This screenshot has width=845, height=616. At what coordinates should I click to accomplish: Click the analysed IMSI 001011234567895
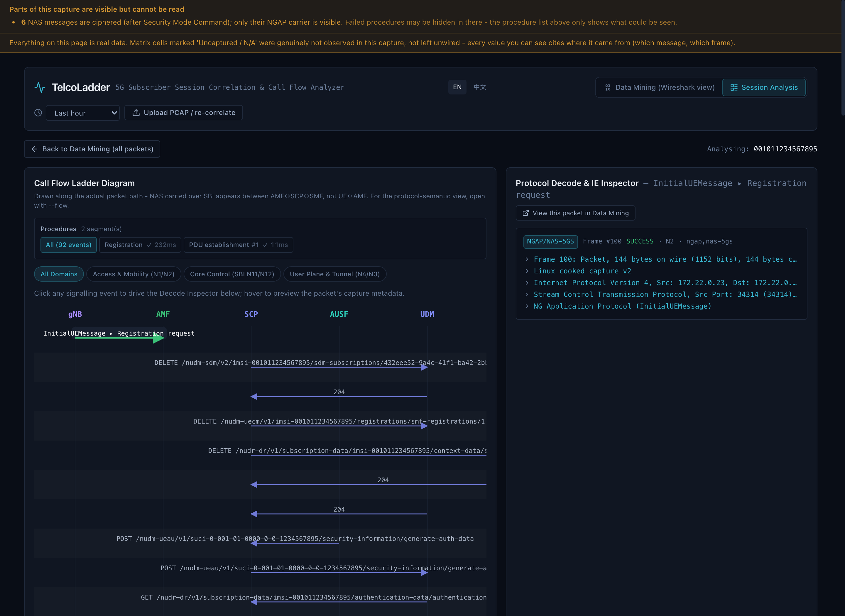coord(785,149)
